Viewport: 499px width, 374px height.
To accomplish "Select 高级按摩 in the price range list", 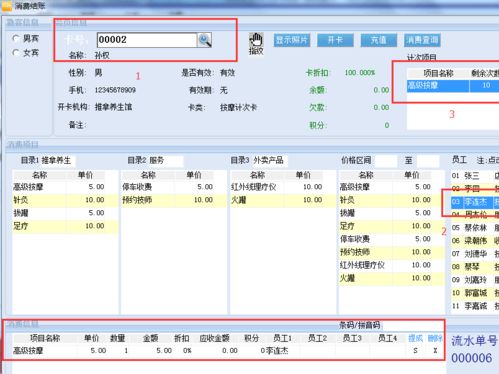I will (392, 187).
